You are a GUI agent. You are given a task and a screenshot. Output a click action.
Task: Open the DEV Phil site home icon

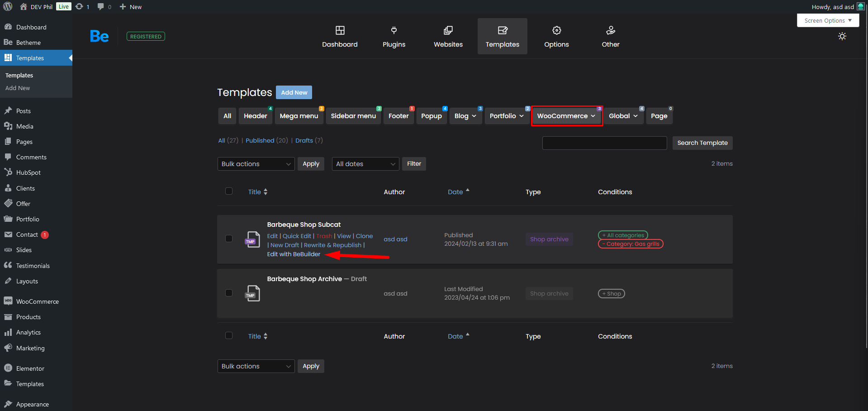24,7
